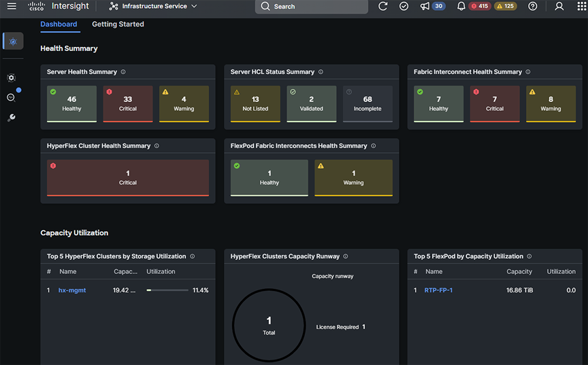The image size is (588, 365).
Task: Open the 2 Validated HCL tile
Action: [311, 104]
